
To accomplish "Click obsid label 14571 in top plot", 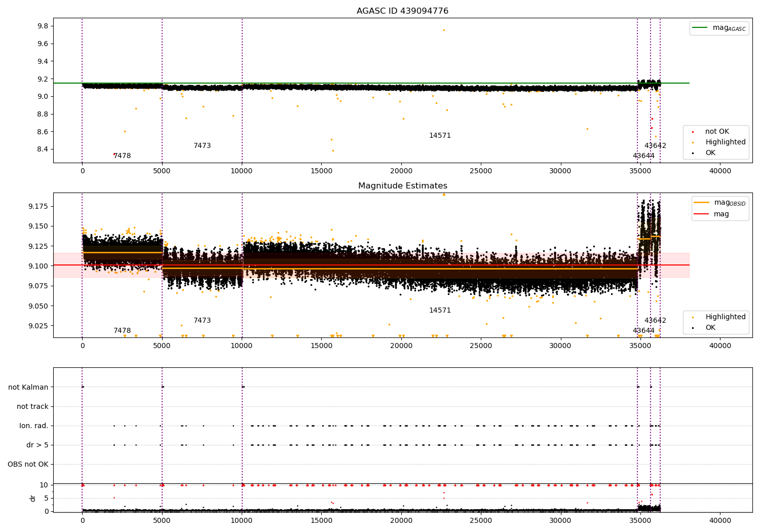I will (440, 136).
